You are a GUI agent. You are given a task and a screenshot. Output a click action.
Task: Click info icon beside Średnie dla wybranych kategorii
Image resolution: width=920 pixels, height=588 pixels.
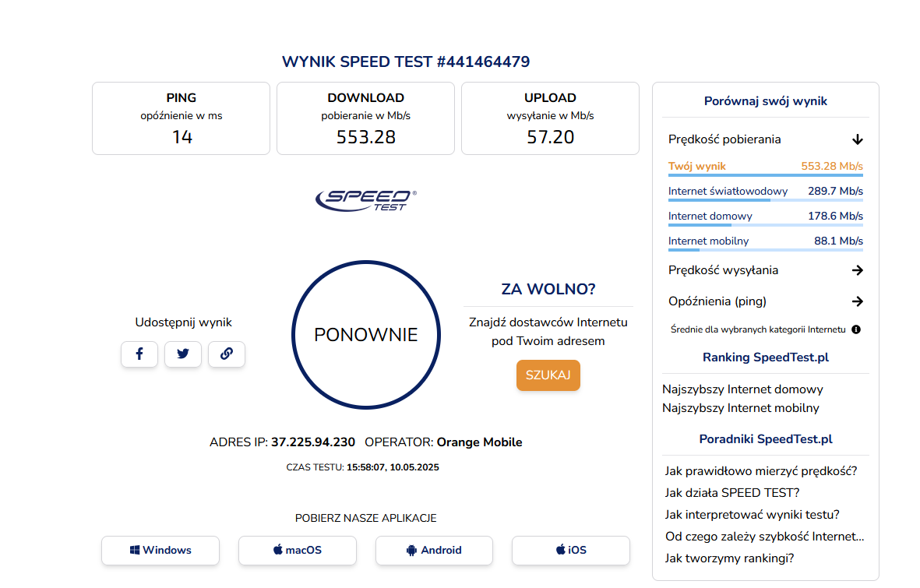coord(856,329)
